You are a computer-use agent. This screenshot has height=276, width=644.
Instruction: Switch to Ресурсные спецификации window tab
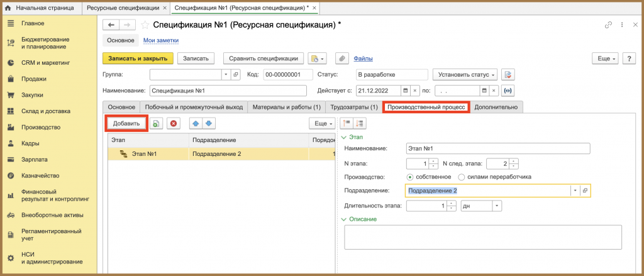[123, 8]
